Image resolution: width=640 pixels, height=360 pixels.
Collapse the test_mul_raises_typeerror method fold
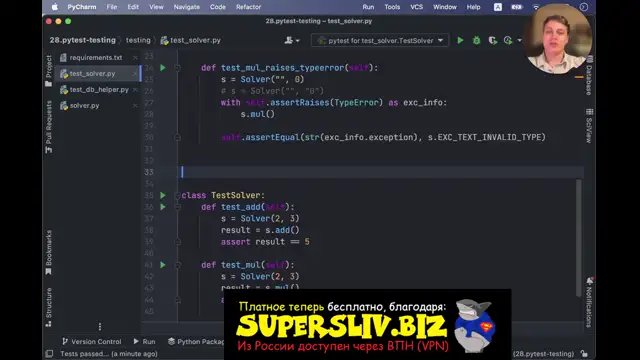(x=178, y=68)
